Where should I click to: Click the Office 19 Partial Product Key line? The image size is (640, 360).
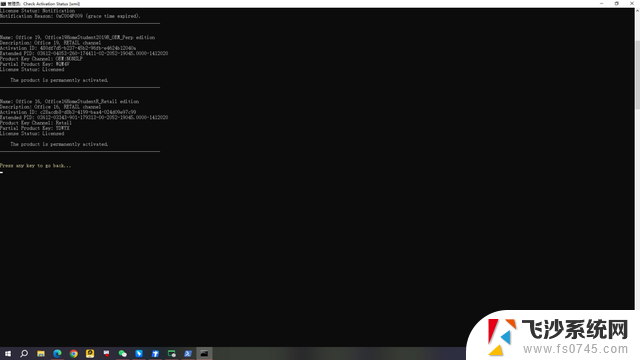tap(35, 64)
